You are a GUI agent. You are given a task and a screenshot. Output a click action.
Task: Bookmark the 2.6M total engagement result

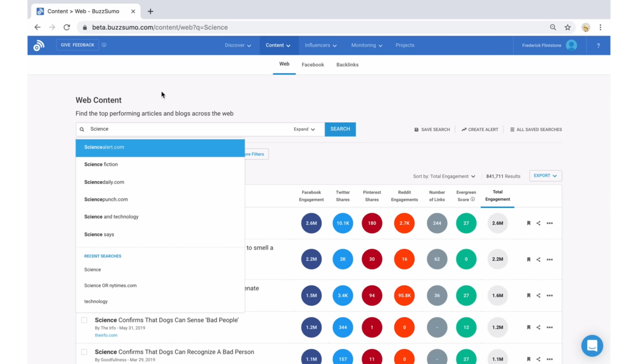pyautogui.click(x=528, y=223)
